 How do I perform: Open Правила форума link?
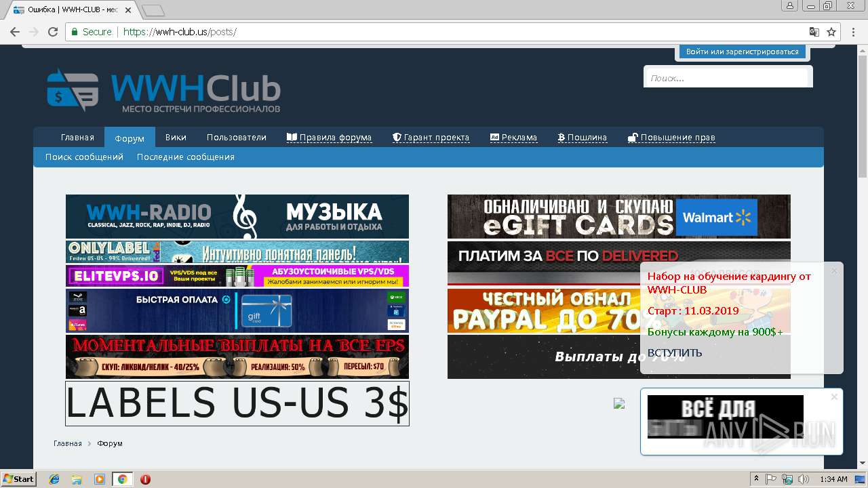pos(329,137)
